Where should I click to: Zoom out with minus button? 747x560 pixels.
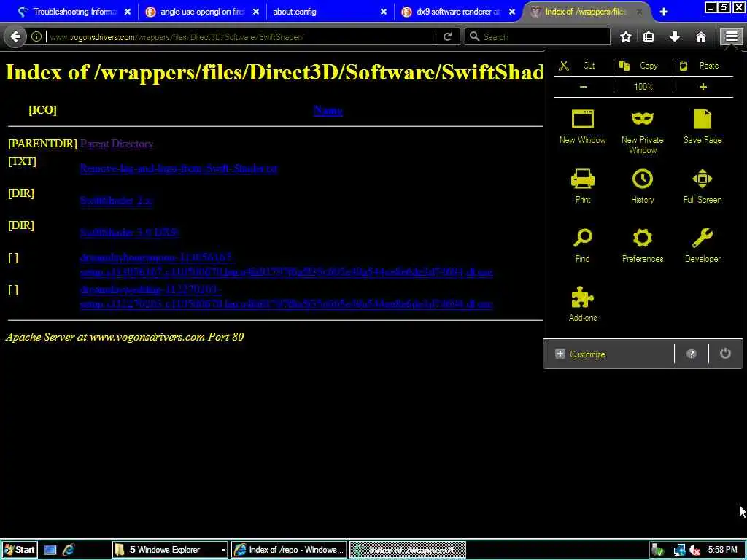click(x=584, y=87)
